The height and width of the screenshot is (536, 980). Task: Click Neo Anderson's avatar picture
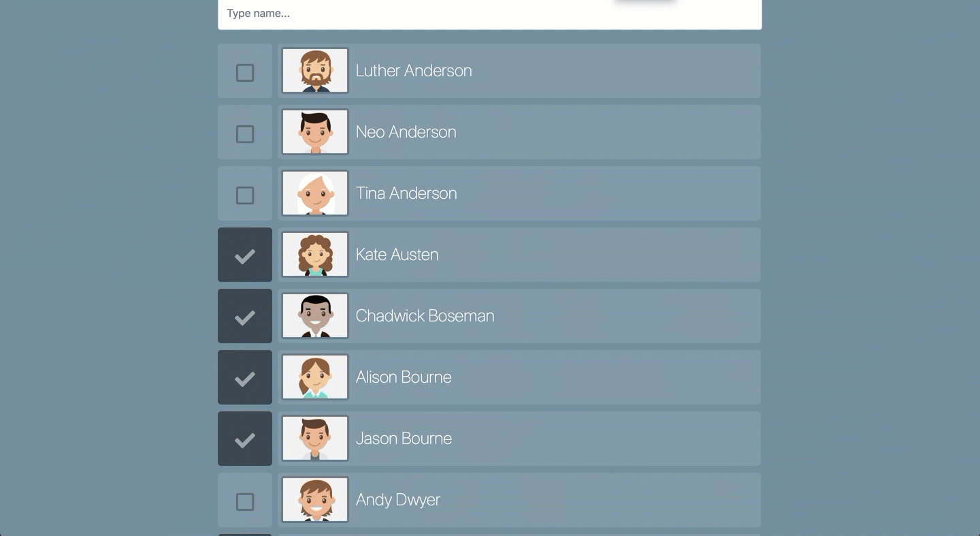(315, 132)
